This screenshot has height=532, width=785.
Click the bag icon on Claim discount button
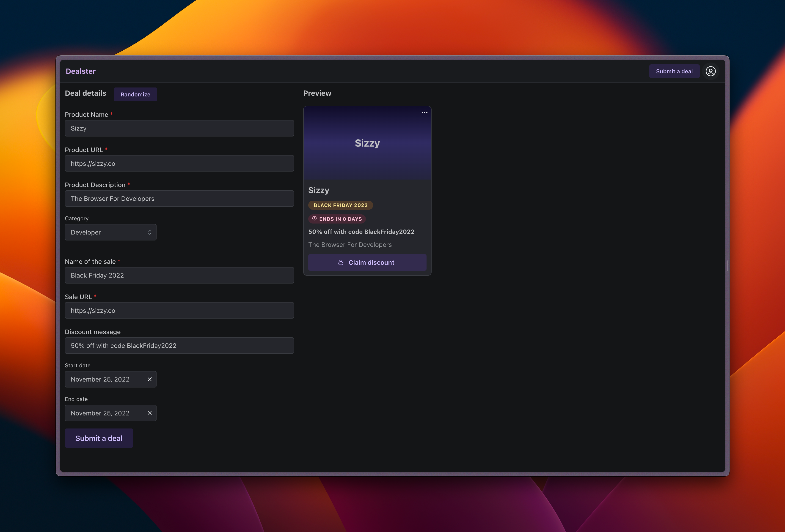pos(341,262)
